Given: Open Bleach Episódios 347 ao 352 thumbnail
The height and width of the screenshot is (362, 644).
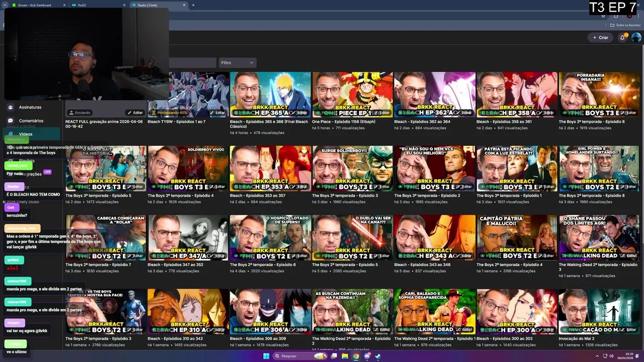Looking at the screenshot, I should [x=188, y=237].
